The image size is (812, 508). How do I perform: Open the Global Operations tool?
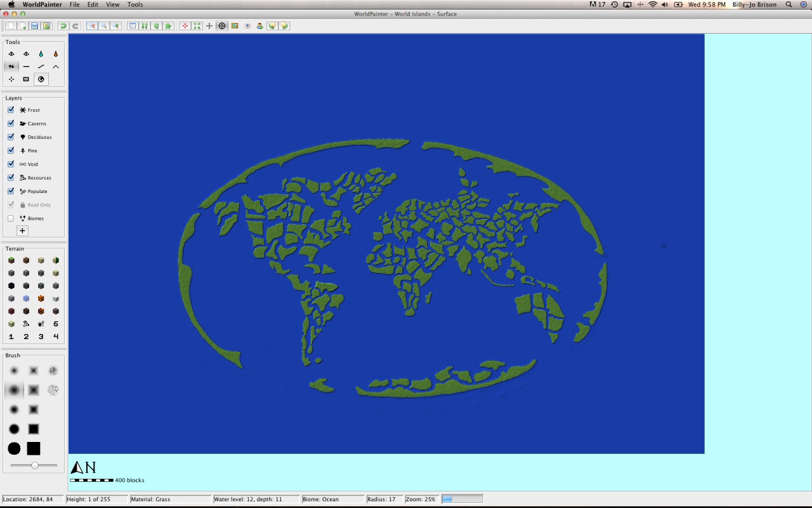click(x=41, y=79)
